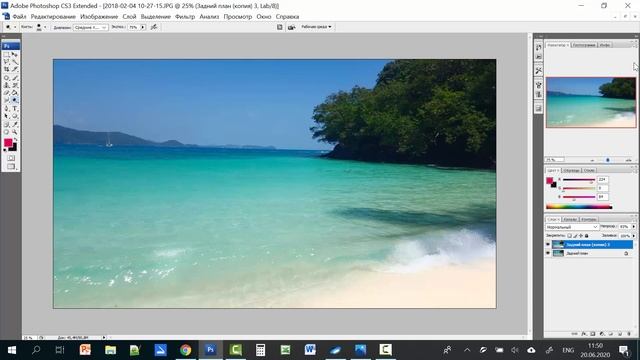Select the Magic Wand tool
This screenshot has width=640, height=360.
point(14,62)
